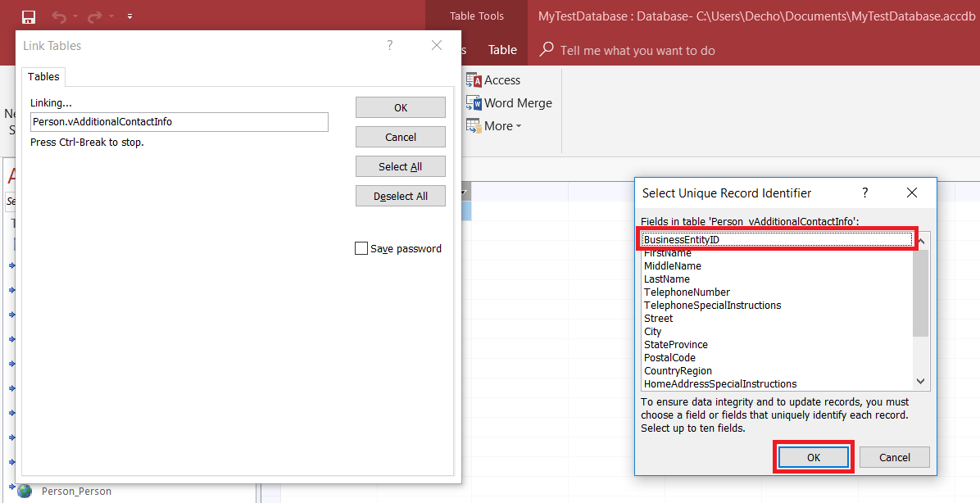Viewport: 980px width, 503px height.
Task: Choose the PostalCode field from list
Action: coord(669,358)
